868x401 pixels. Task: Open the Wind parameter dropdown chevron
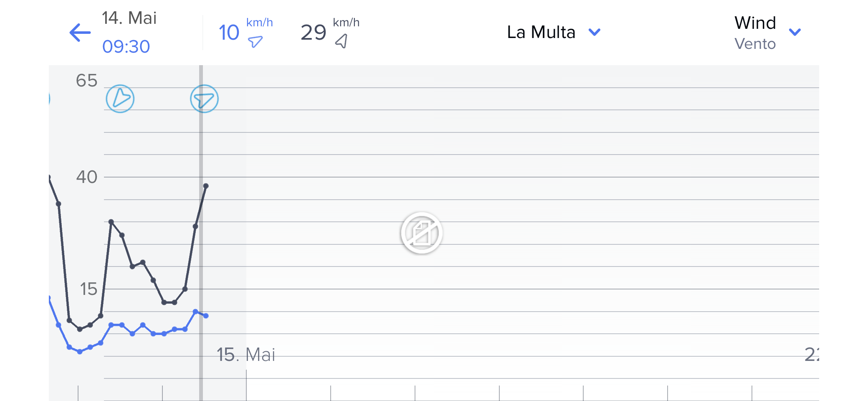pyautogui.click(x=795, y=32)
